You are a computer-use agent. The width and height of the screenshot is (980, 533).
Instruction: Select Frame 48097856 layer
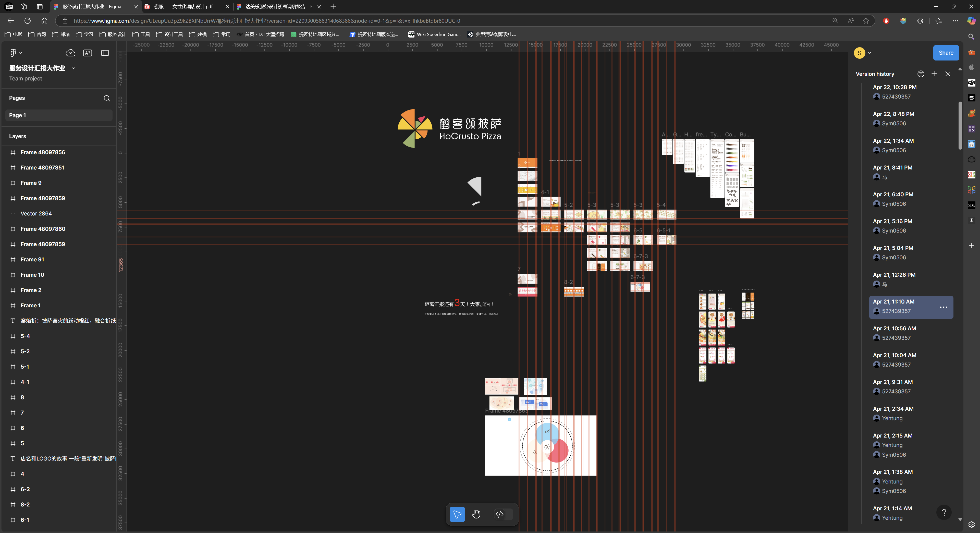pyautogui.click(x=59, y=152)
